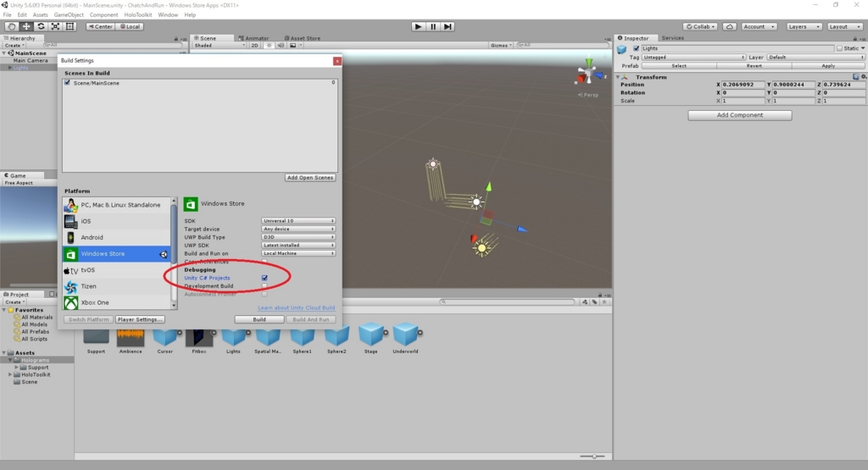Toggle Unity C# Projects checkbox

[x=264, y=278]
